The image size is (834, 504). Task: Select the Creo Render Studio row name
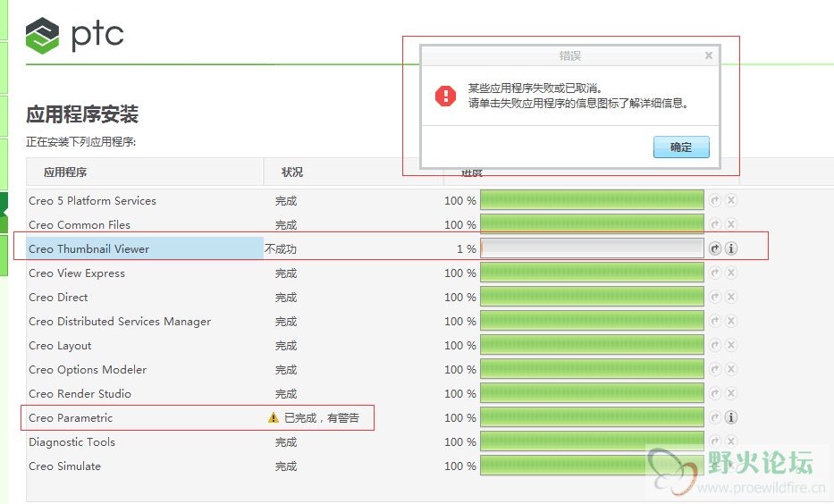[x=80, y=394]
